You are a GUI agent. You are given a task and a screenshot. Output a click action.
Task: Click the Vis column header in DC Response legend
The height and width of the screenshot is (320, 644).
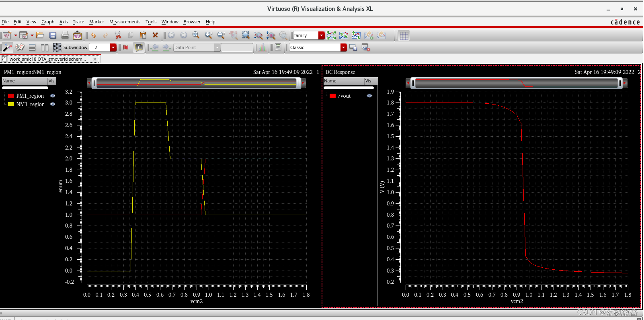pyautogui.click(x=371, y=81)
